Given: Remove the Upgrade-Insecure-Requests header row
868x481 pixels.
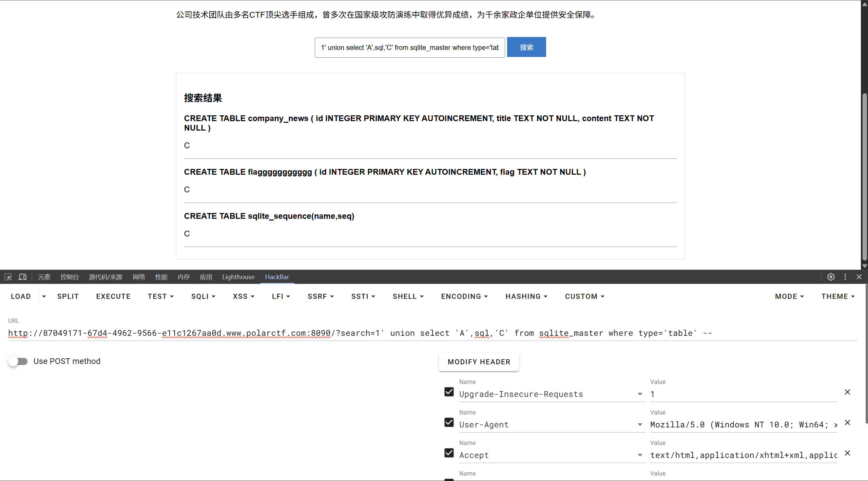Looking at the screenshot, I should (x=847, y=392).
